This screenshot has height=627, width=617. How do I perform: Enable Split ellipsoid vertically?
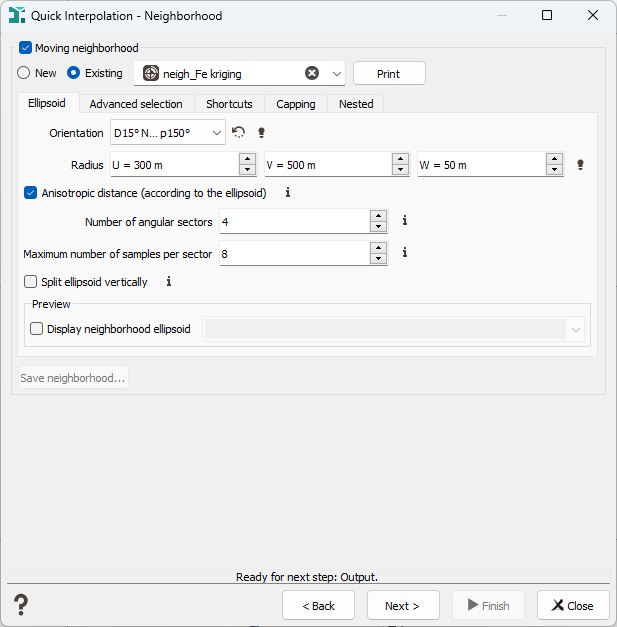click(x=30, y=282)
